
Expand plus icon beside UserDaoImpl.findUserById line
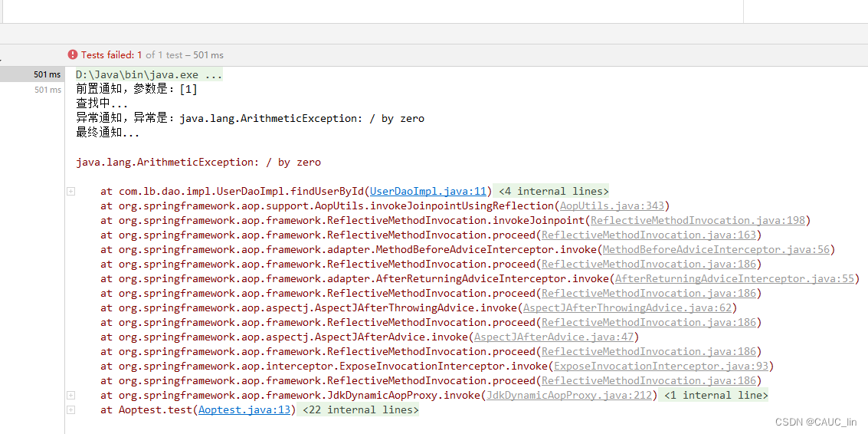[70, 191]
